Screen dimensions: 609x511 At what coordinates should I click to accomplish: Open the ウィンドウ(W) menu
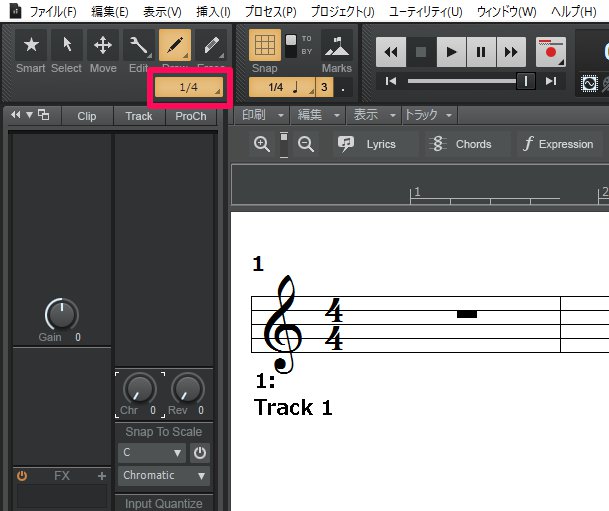[x=506, y=12]
